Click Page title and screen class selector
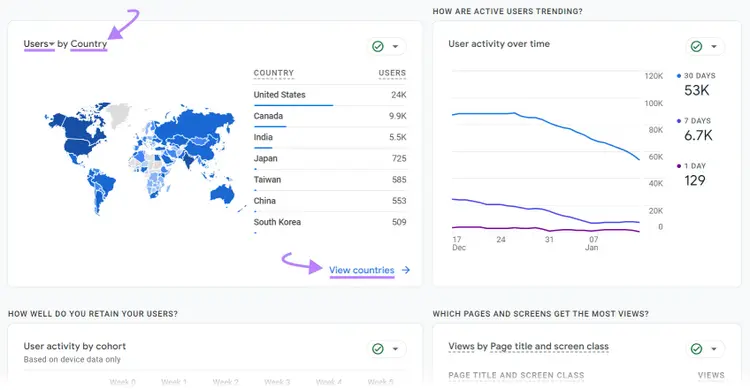750x390 pixels. [x=550, y=346]
